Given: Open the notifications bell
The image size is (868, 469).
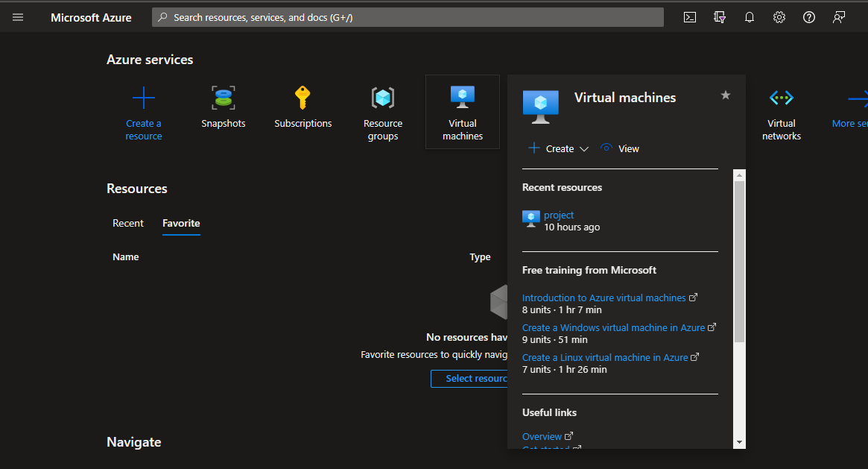Looking at the screenshot, I should pyautogui.click(x=749, y=16).
